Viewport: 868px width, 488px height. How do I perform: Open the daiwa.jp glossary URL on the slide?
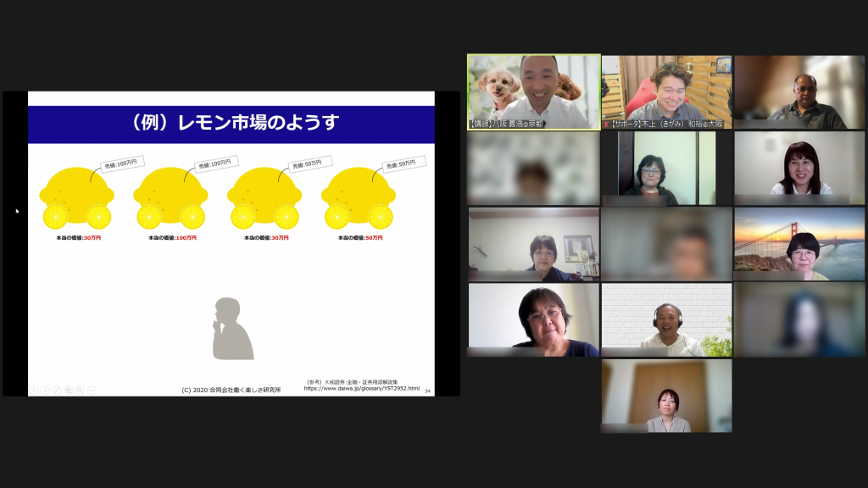pos(361,389)
